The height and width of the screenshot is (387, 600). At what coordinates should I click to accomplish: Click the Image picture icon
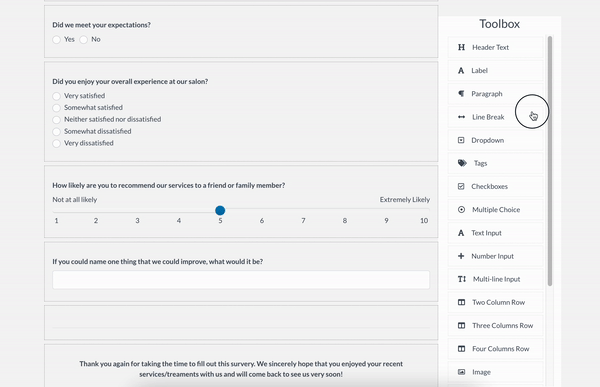point(461,372)
